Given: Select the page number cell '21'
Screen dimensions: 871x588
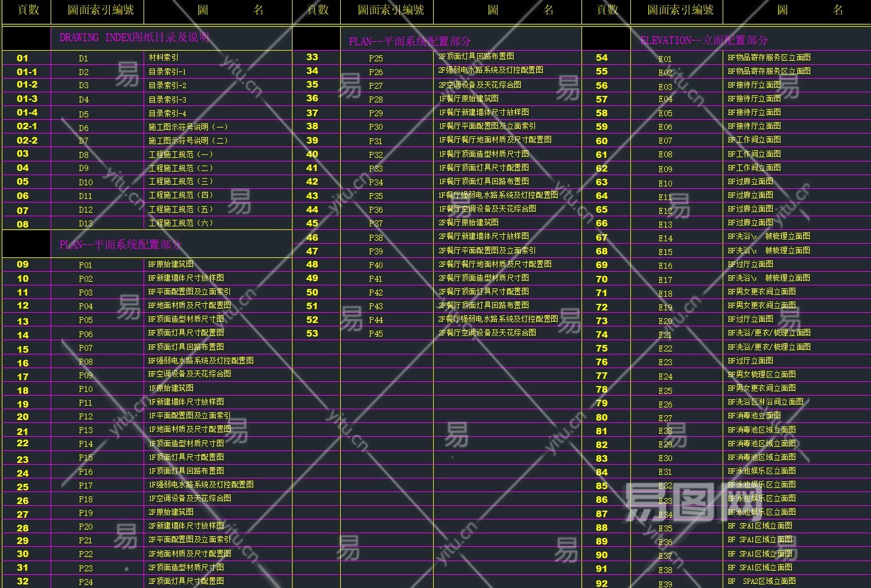Looking at the screenshot, I should point(23,431).
